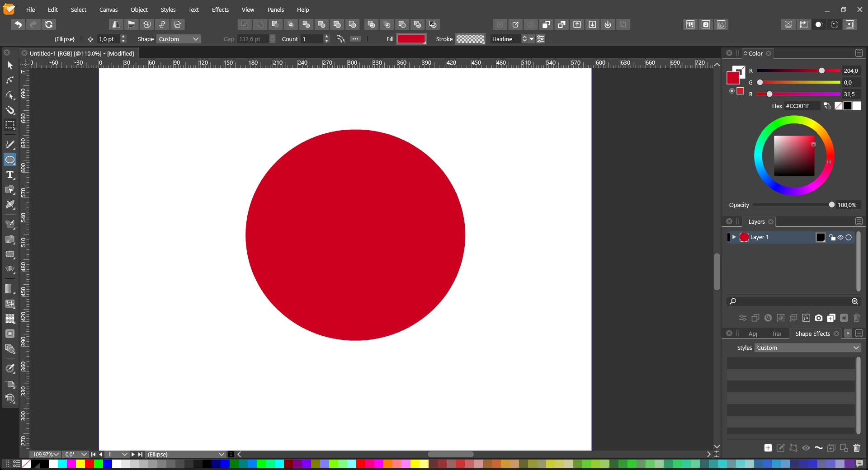Click the Hex color input field
Screen dimensions: 868x470
click(802, 106)
